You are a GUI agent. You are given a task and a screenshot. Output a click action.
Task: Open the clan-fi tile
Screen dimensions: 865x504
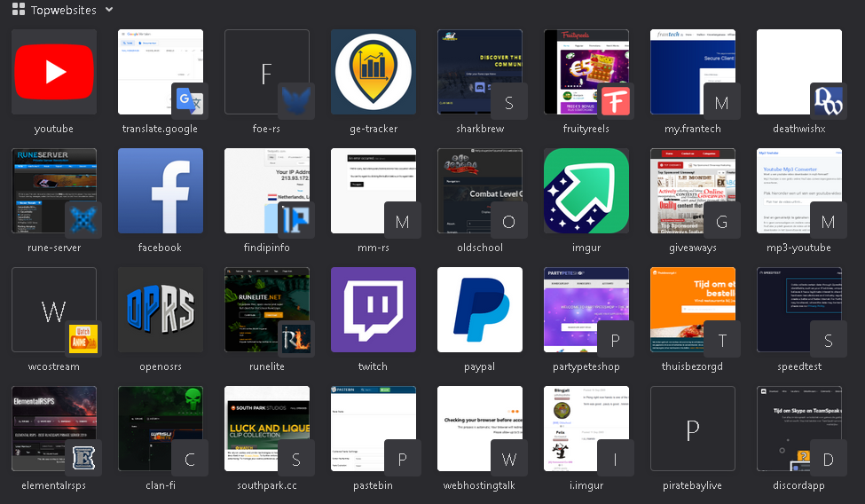(x=161, y=429)
